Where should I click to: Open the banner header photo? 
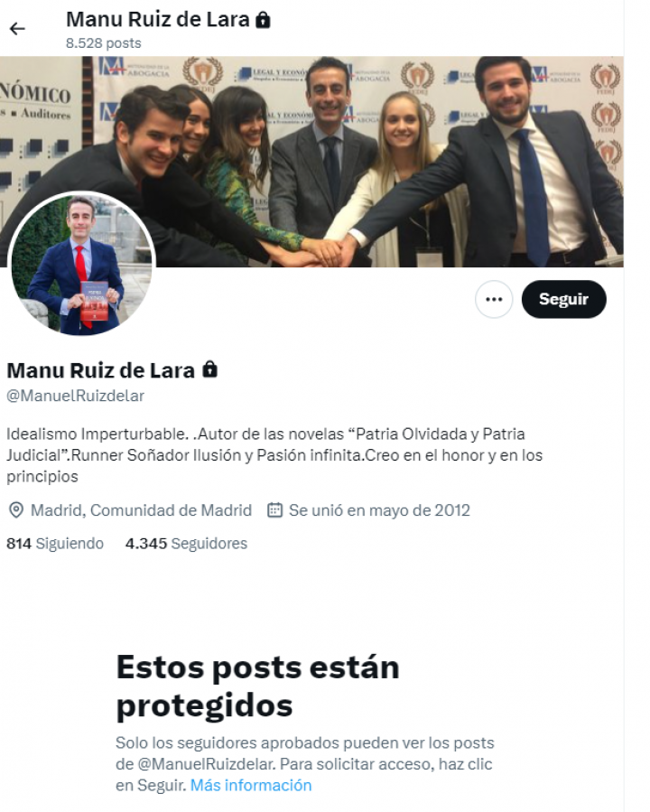click(311, 162)
